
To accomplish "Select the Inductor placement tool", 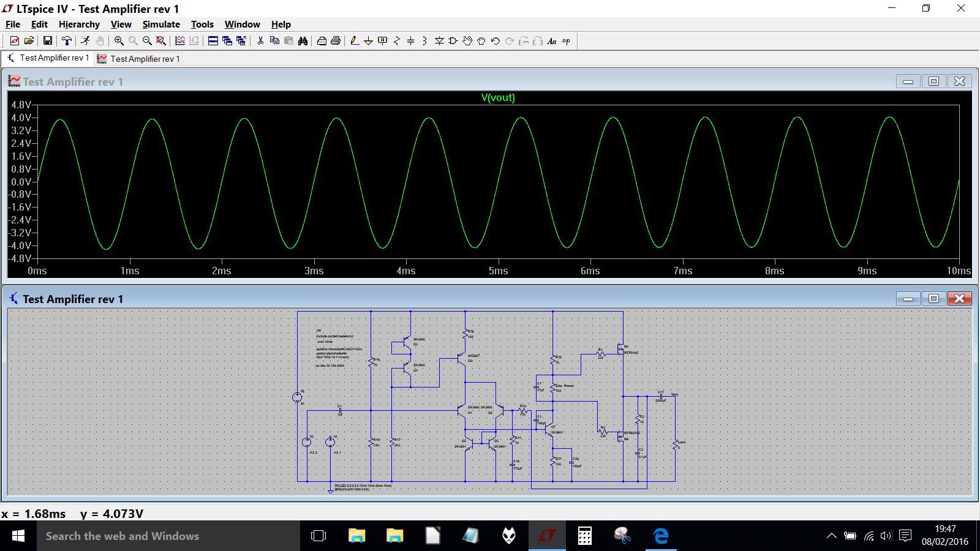I will pyautogui.click(x=425, y=41).
